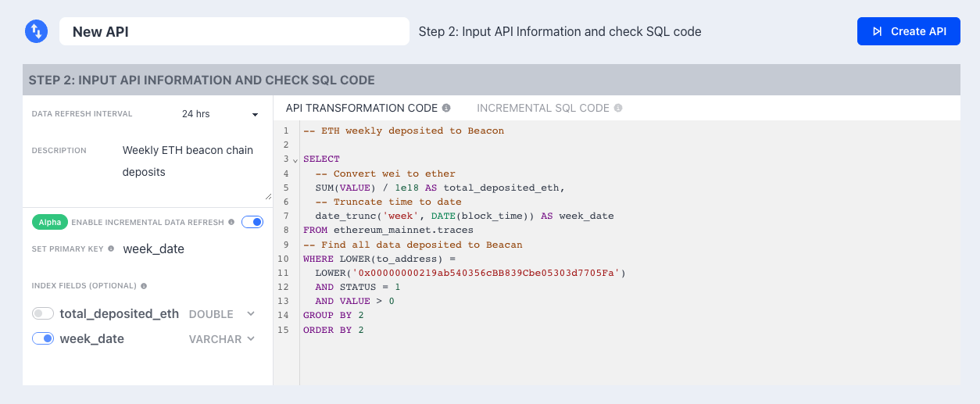Image resolution: width=980 pixels, height=404 pixels.
Task: Toggle Enable Incremental Data Refresh switch
Action: (252, 222)
